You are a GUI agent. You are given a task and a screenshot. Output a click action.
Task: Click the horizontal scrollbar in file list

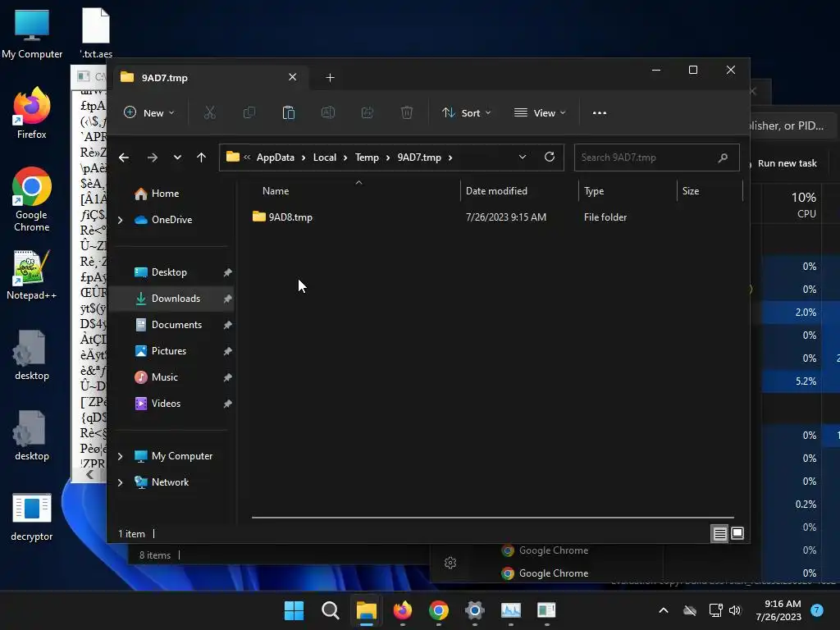point(493,518)
